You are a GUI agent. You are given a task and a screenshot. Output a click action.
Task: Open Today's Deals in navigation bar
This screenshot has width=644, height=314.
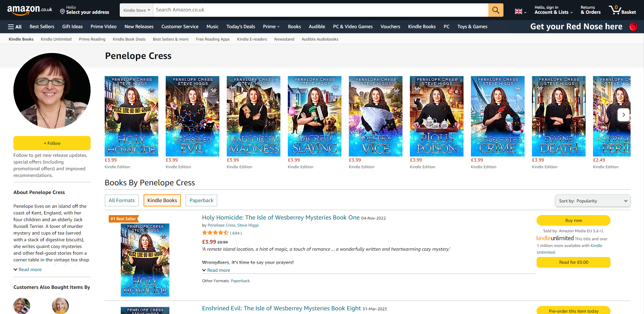click(x=240, y=27)
